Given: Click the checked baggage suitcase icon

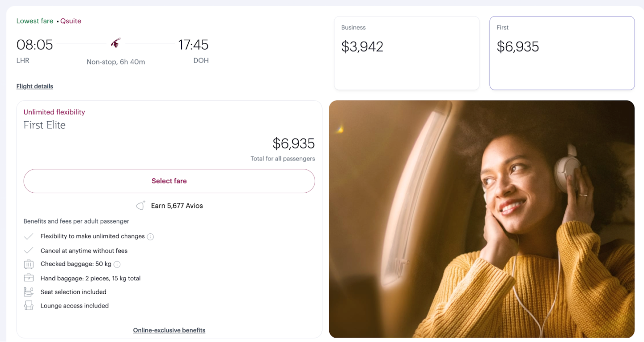Looking at the screenshot, I should click(x=29, y=264).
